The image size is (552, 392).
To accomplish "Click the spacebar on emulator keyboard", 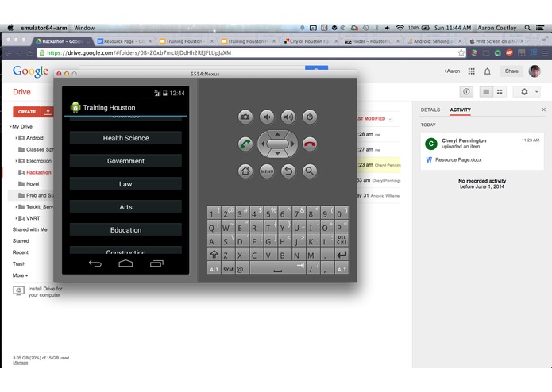I will 277,268.
